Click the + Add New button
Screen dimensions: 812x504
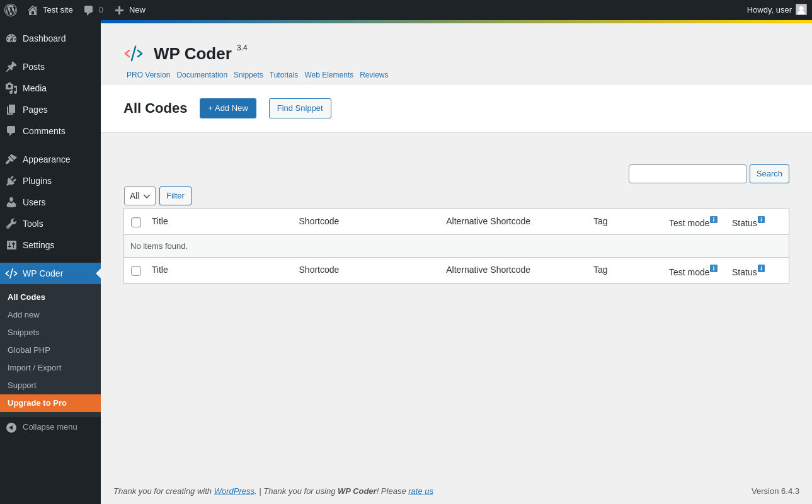tap(228, 108)
